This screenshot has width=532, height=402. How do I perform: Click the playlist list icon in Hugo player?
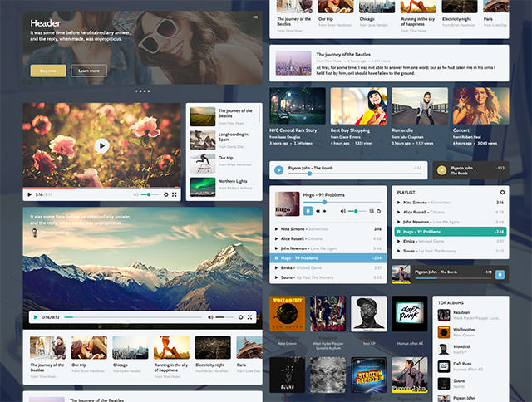pos(378,211)
